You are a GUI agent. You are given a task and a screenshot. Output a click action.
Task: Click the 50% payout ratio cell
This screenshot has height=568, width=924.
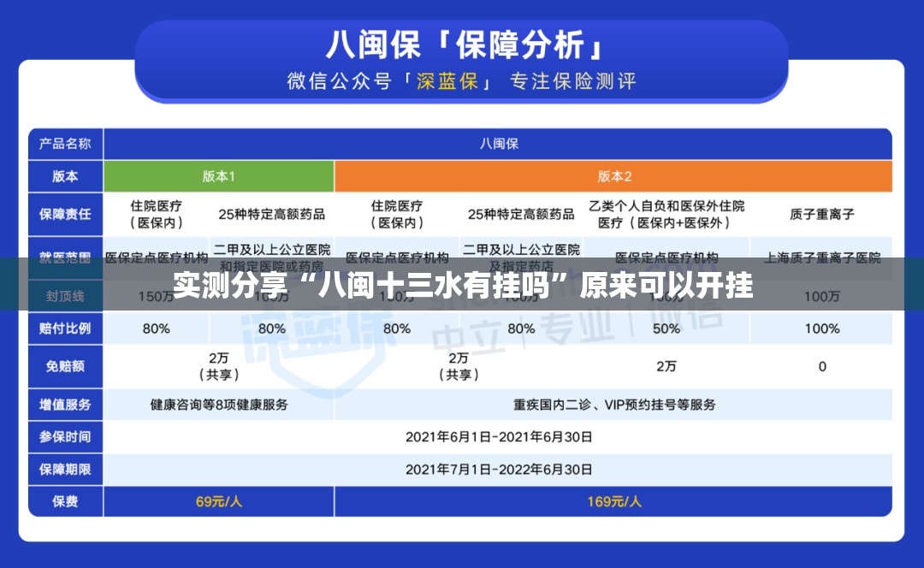(666, 328)
